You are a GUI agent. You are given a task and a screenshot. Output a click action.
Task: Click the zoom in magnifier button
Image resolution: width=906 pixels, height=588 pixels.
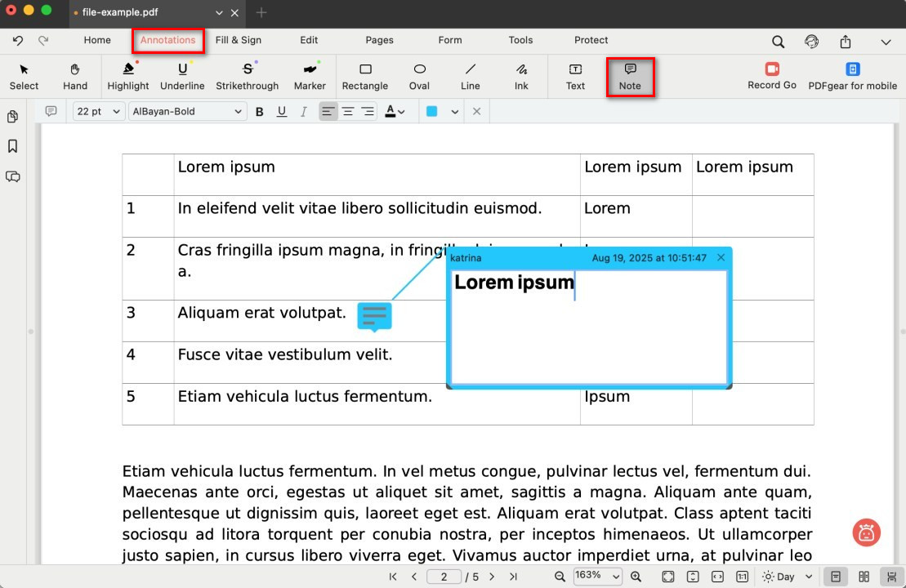636,577
